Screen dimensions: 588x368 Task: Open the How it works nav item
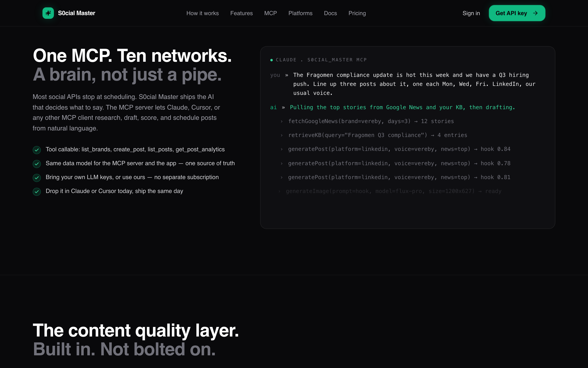coord(202,13)
